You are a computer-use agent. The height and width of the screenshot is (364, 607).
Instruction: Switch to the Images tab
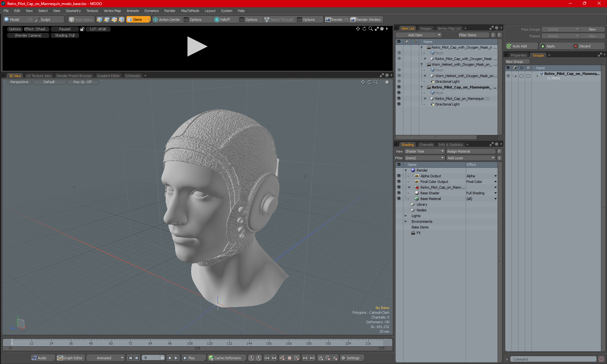click(426, 28)
